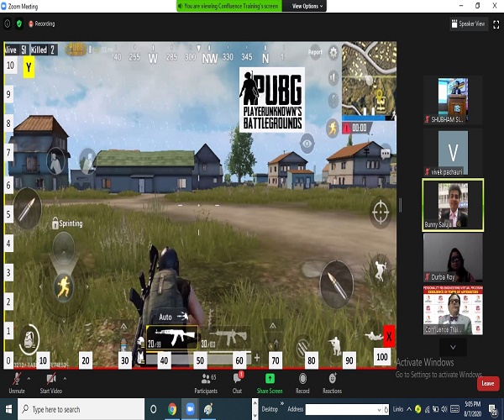Click the green encryption shield icon
504x420 pixels.
pyautogui.click(x=19, y=24)
